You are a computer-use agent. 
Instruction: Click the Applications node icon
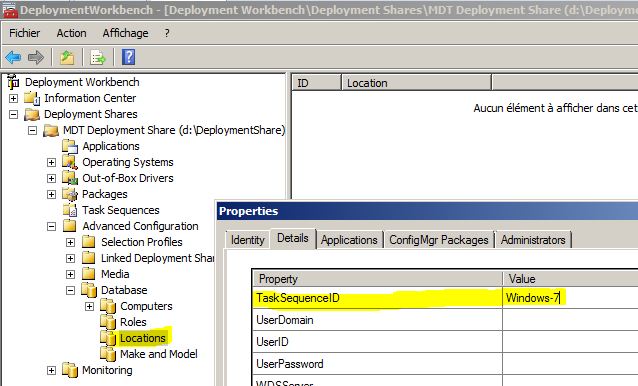[70, 146]
